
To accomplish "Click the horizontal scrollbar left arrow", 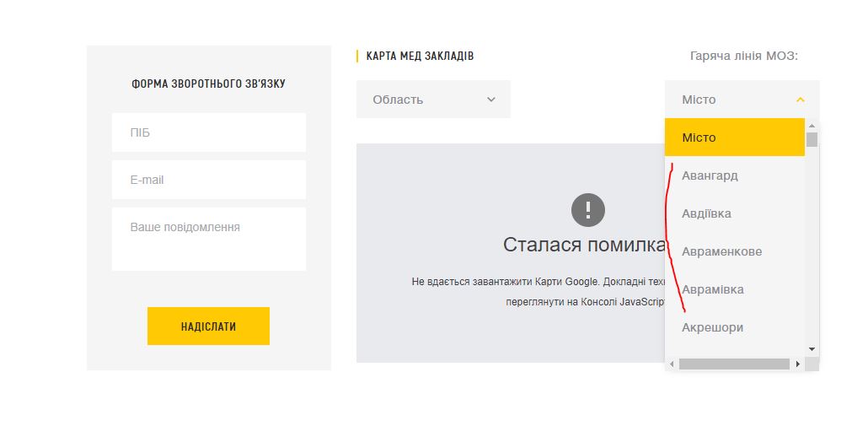I will (x=672, y=364).
